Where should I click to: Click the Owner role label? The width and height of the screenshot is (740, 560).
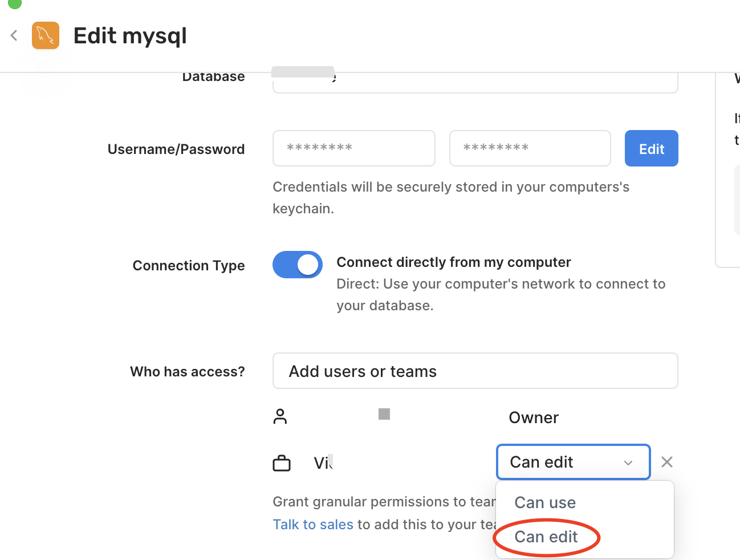(x=534, y=417)
